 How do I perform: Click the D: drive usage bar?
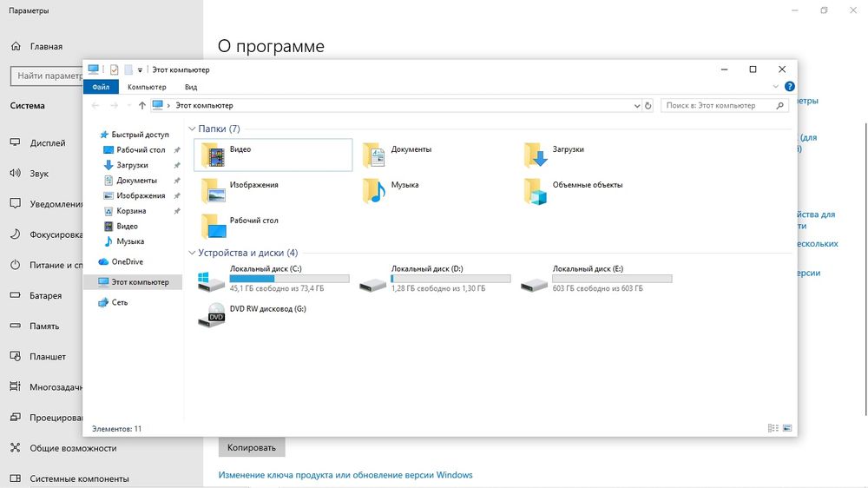pyautogui.click(x=450, y=279)
